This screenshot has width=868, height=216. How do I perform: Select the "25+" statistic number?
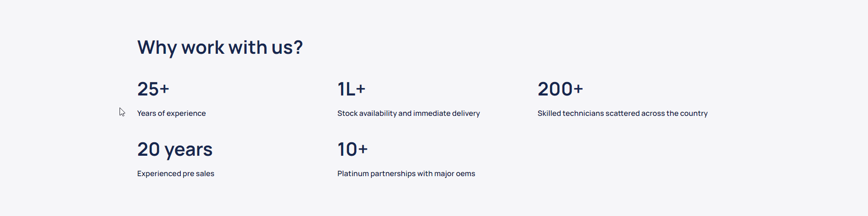pos(153,89)
